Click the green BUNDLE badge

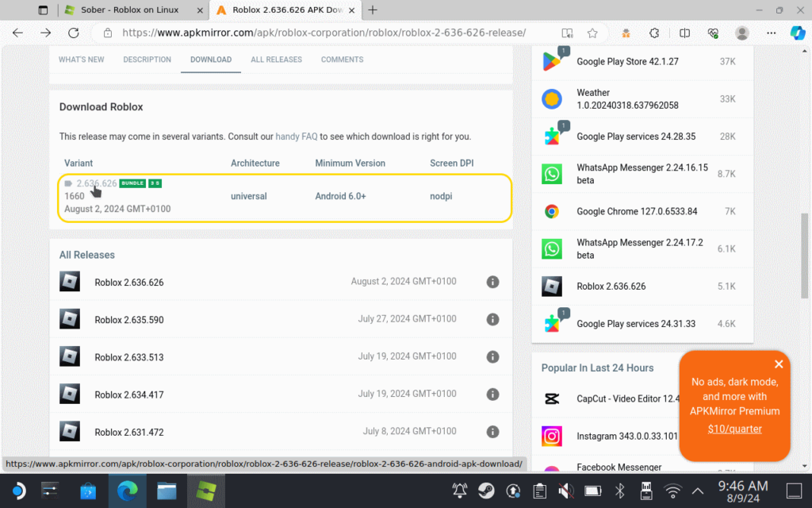click(132, 183)
